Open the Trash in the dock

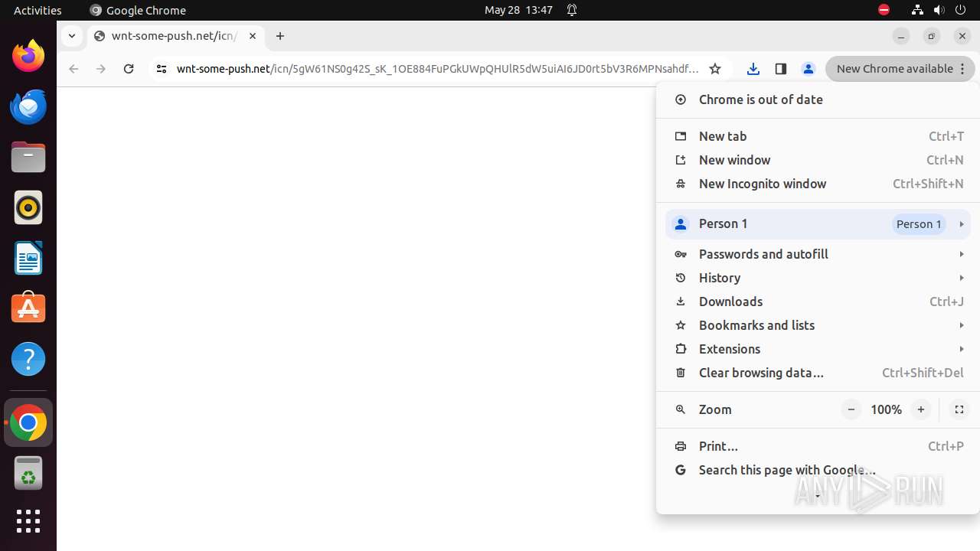coord(28,473)
